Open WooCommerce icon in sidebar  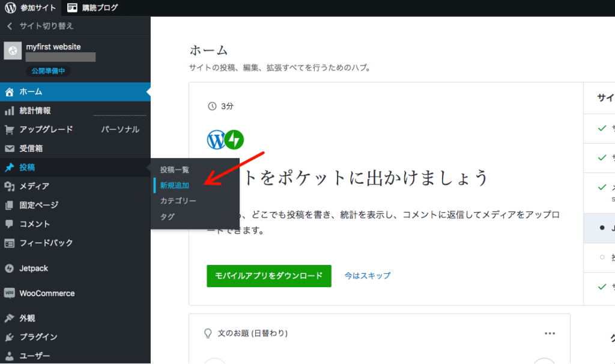tap(10, 294)
